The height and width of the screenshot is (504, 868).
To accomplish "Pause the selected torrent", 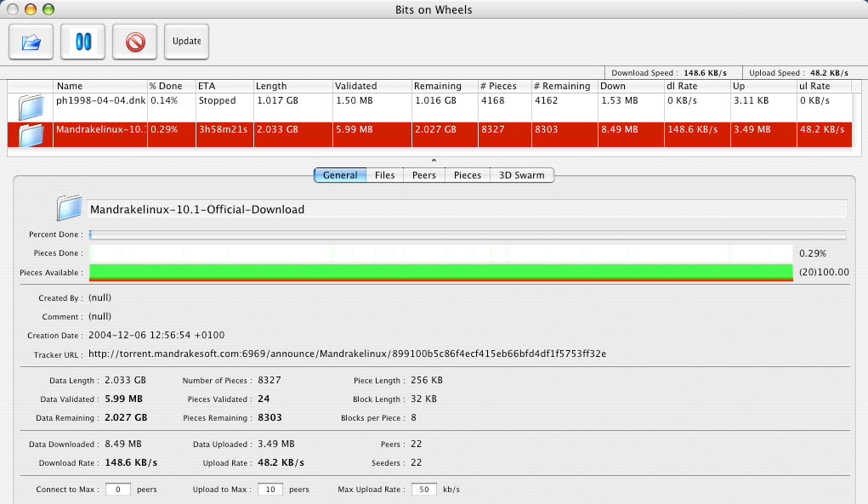I will tap(83, 42).
